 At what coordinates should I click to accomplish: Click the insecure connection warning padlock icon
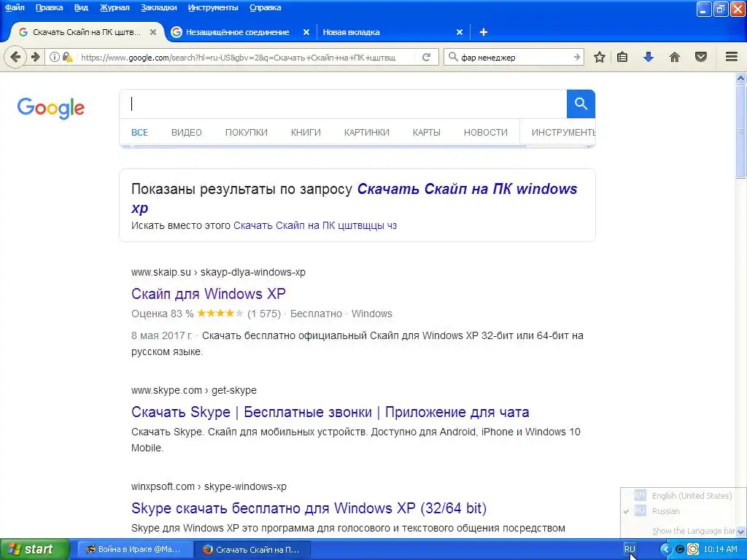click(x=68, y=57)
